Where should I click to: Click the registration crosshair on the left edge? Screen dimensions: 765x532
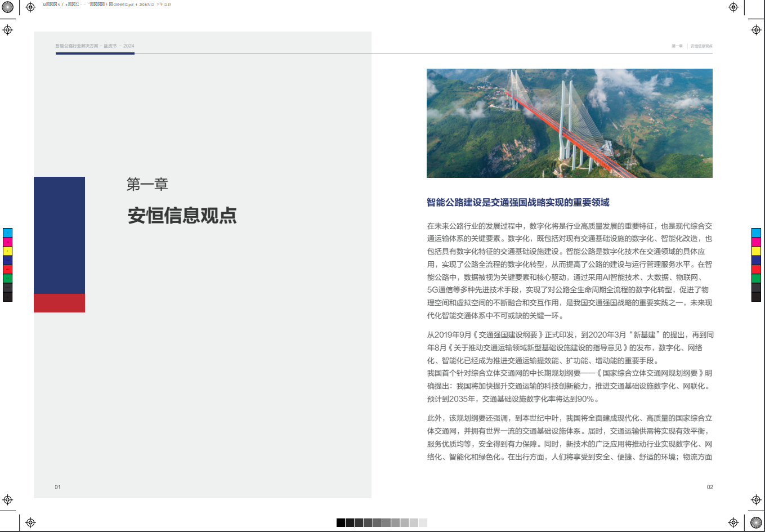pos(6,30)
